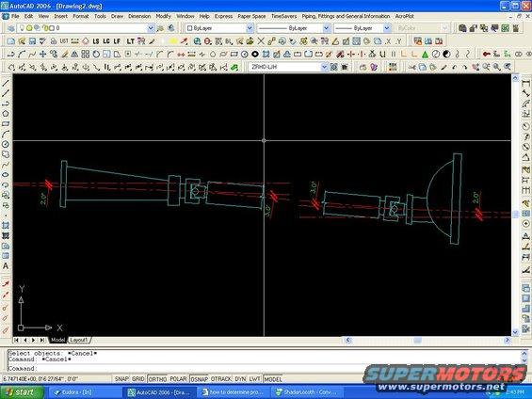Switch to 'how to determine pro...' taskbar window

point(234,392)
